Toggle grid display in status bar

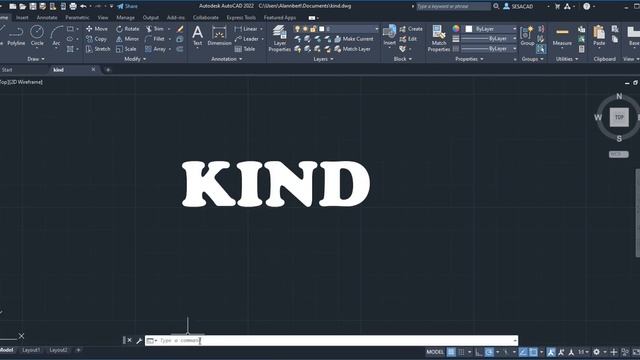click(x=451, y=352)
